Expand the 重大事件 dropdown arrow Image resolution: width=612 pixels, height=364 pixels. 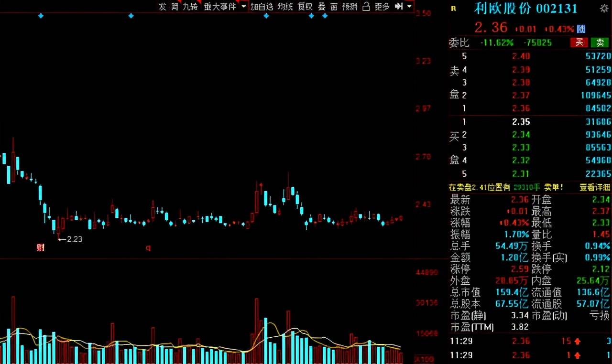pyautogui.click(x=243, y=6)
